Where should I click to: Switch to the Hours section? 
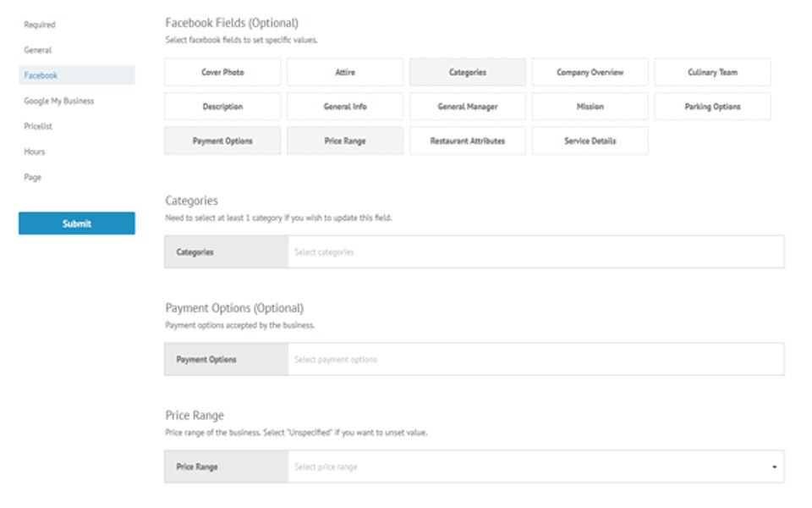click(35, 152)
